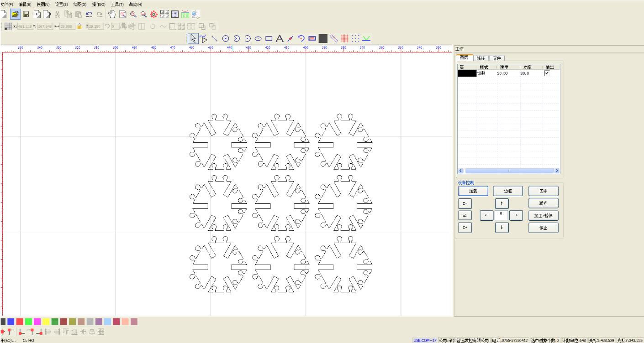Switch to the 文件 tab
The height and width of the screenshot is (343, 644).
click(497, 58)
